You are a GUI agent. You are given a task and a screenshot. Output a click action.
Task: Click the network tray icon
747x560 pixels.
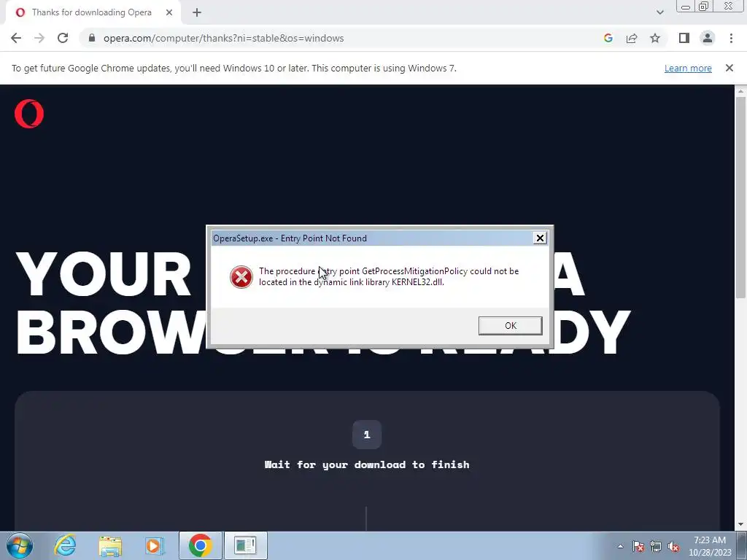click(656, 546)
